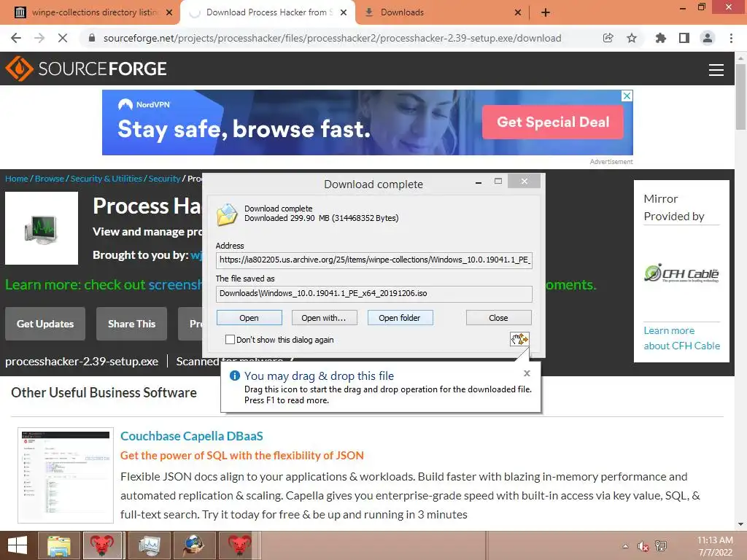
Task: Click the network tray icon
Action: [x=661, y=545]
